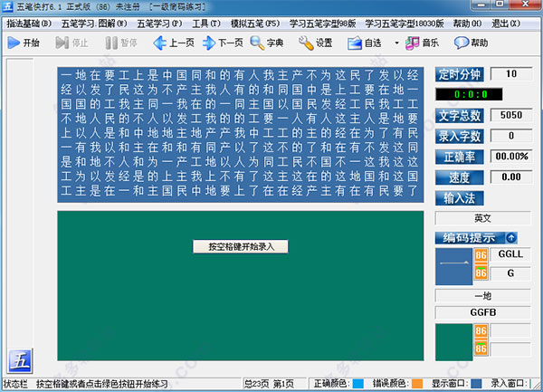Click the 显示窗口 color swatch
This screenshot has width=543, height=392.
coord(476,384)
